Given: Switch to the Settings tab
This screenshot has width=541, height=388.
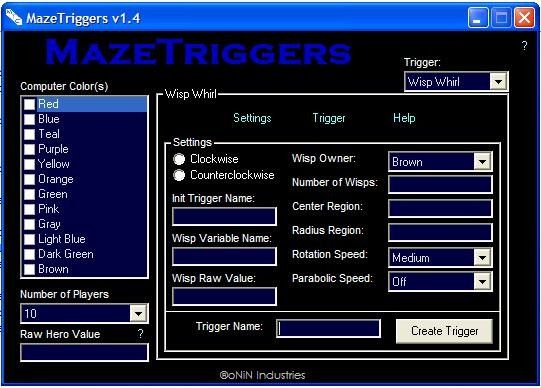Looking at the screenshot, I should pos(252,118).
